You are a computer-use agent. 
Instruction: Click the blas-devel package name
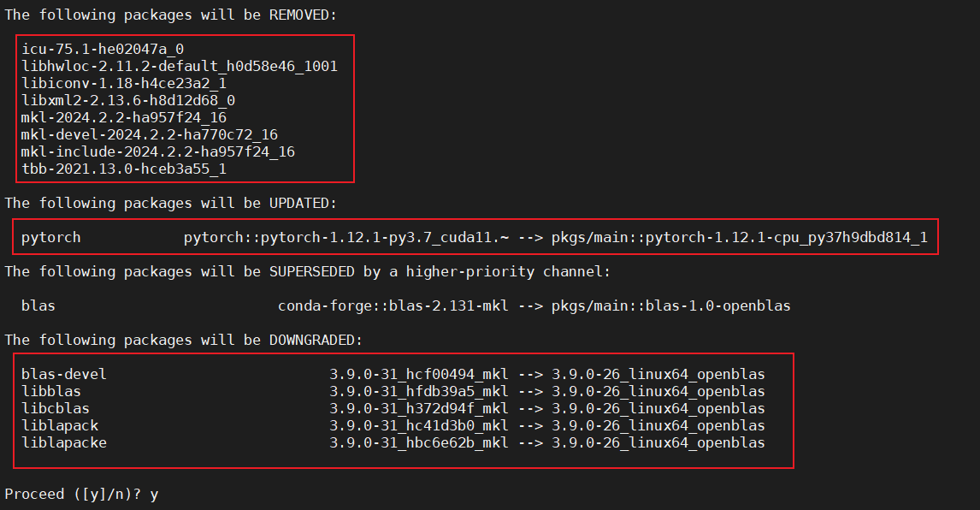tap(64, 374)
